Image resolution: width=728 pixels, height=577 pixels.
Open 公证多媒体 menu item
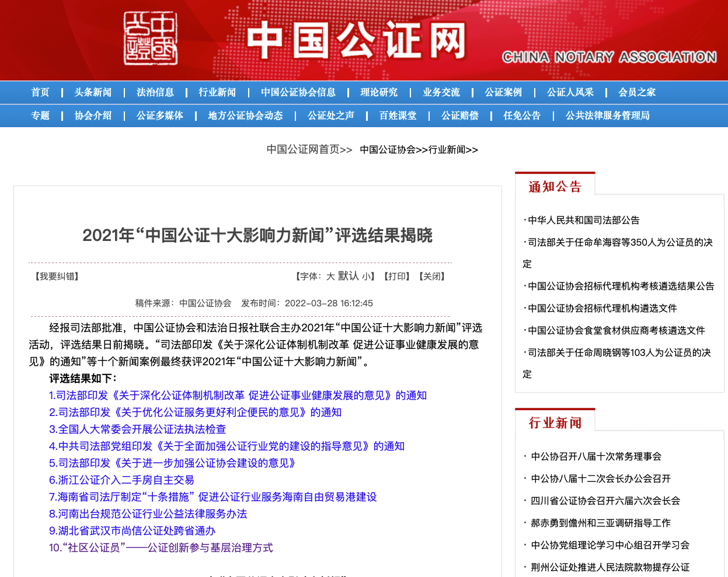pyautogui.click(x=160, y=116)
